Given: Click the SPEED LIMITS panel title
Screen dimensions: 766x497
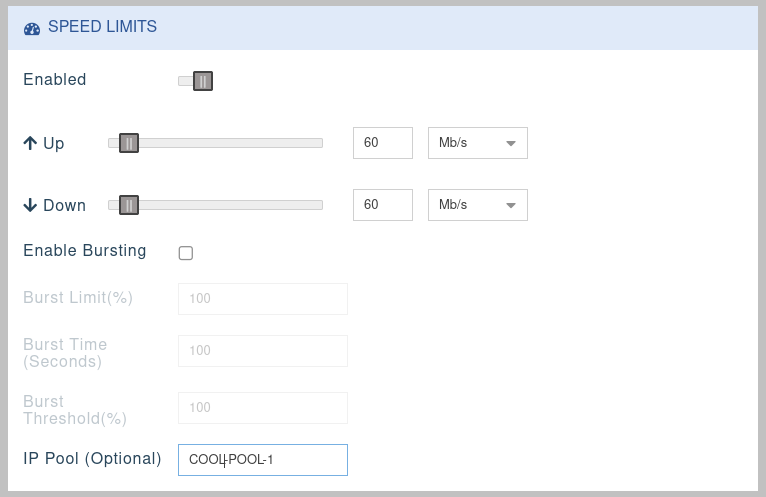Looking at the screenshot, I should [x=102, y=28].
